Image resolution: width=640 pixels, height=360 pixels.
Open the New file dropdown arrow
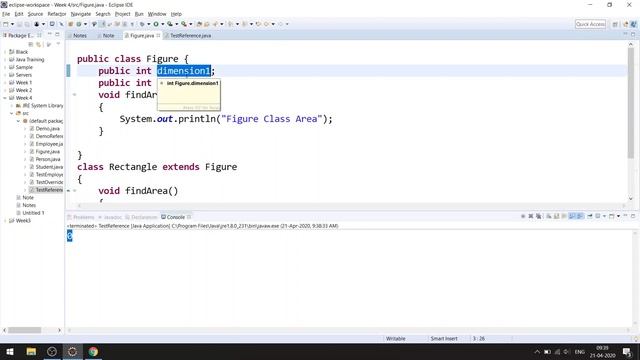pyautogui.click(x=12, y=24)
